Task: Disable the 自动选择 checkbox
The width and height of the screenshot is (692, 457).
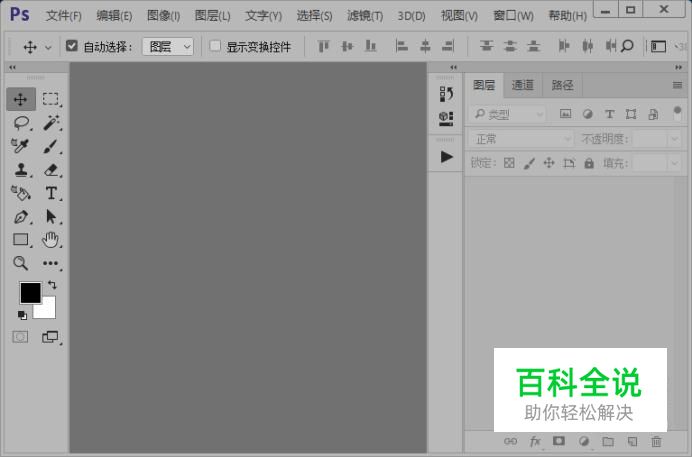Action: (71, 46)
